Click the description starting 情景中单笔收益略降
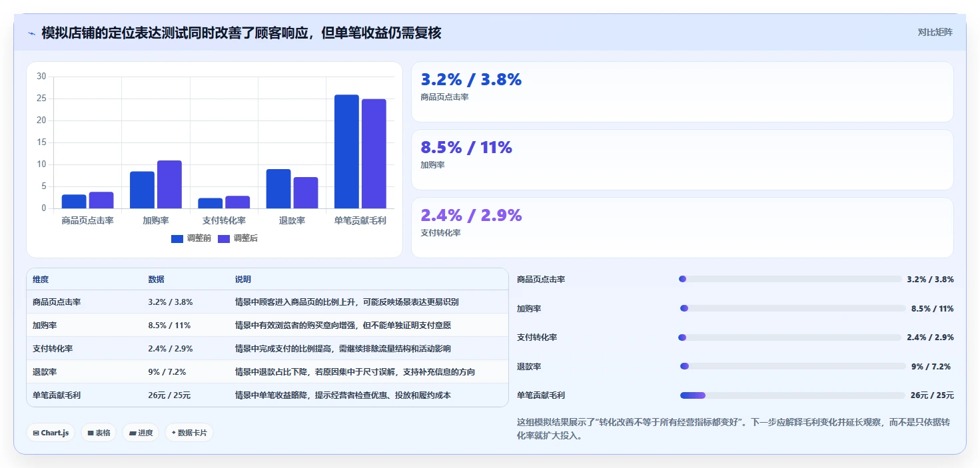Image resolution: width=980 pixels, height=468 pixels. tap(342, 395)
